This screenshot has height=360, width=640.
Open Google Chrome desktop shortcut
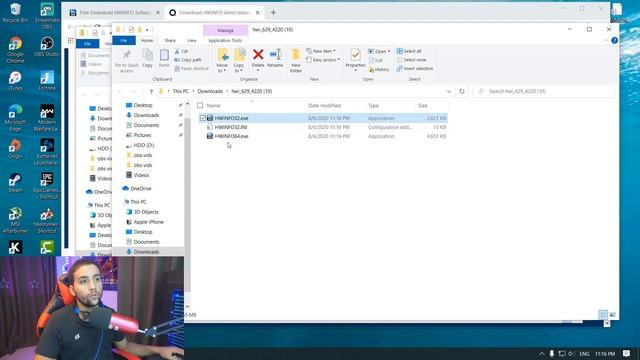15,50
